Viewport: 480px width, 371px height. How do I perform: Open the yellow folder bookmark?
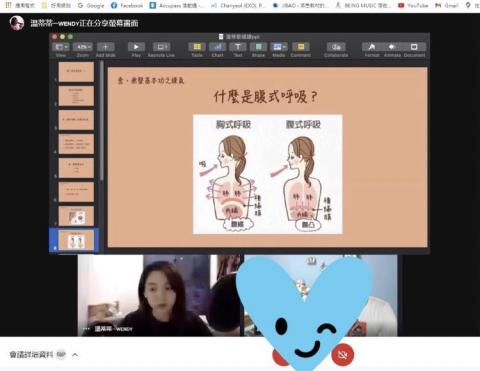coord(56,5)
